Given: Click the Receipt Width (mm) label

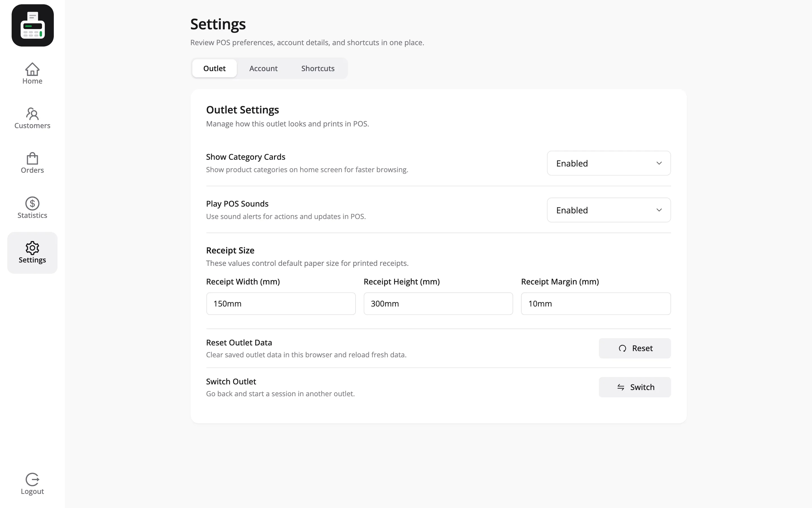Looking at the screenshot, I should (x=243, y=282).
